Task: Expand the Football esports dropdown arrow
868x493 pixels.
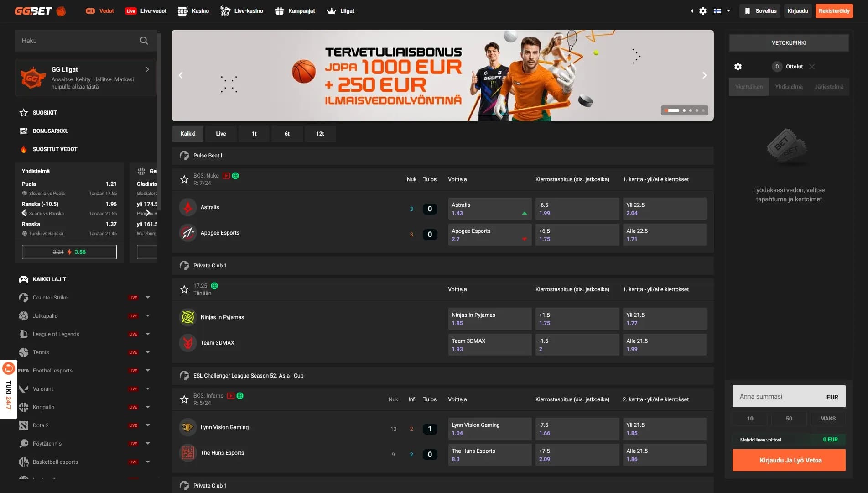Action: (148, 371)
